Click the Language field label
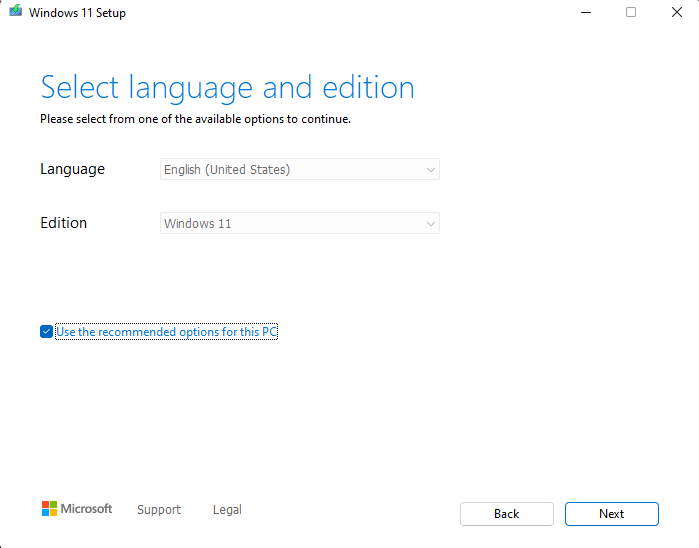 point(72,169)
